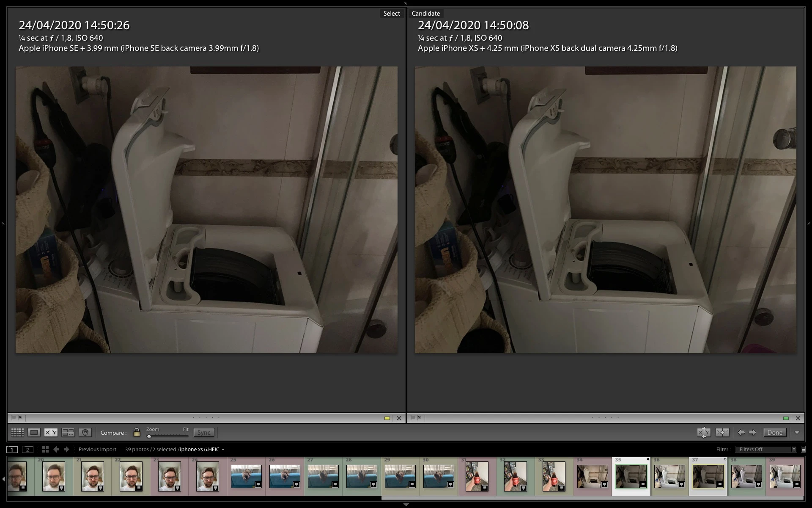Select the XY Compare view icon

(51, 433)
